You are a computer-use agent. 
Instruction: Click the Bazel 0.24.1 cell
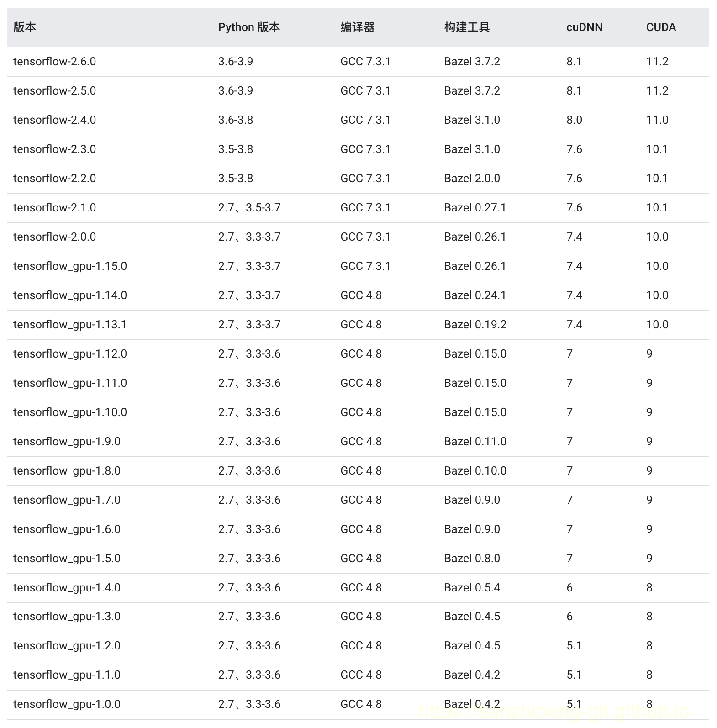(475, 295)
